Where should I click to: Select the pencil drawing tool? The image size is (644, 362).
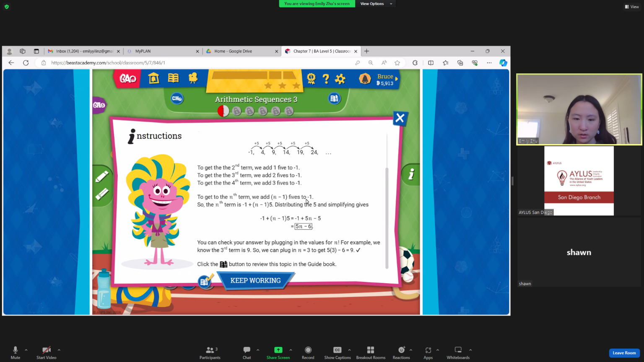[x=102, y=176]
